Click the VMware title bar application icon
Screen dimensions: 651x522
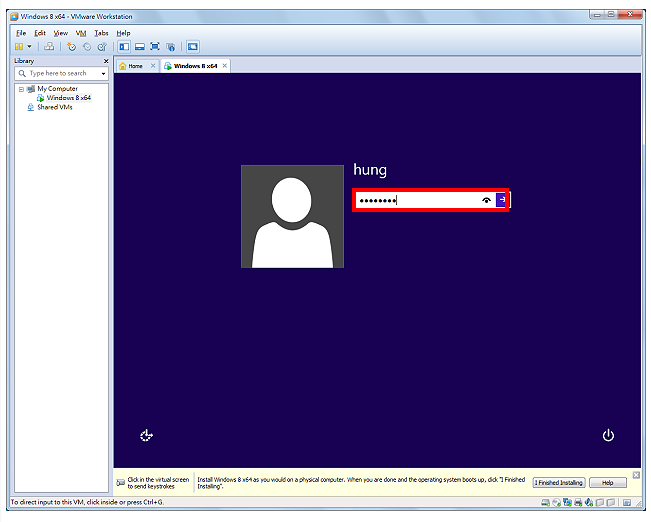click(14, 17)
